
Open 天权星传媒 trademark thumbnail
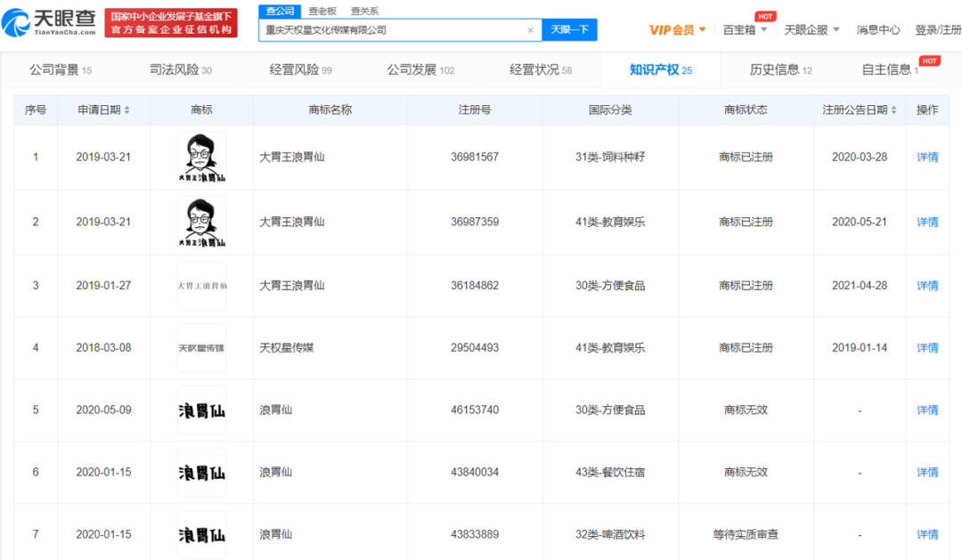point(202,348)
